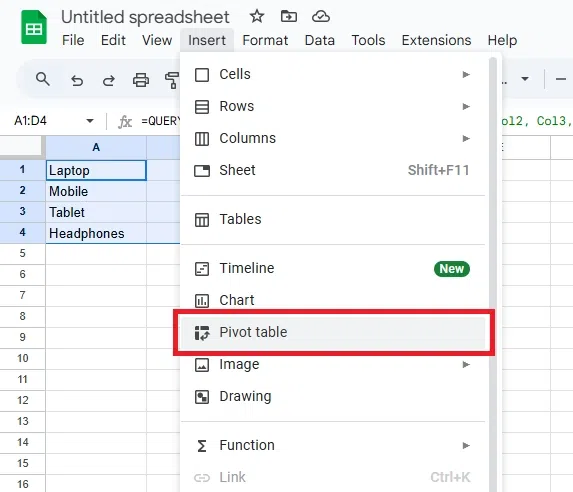Select row 1 header
Viewport: 573px width, 492px height.
23,170
